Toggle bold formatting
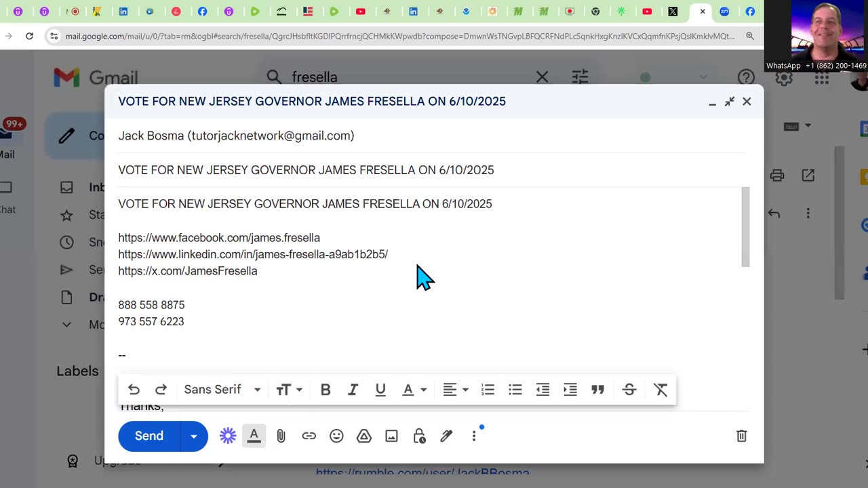The width and height of the screenshot is (868, 488). coord(325,390)
